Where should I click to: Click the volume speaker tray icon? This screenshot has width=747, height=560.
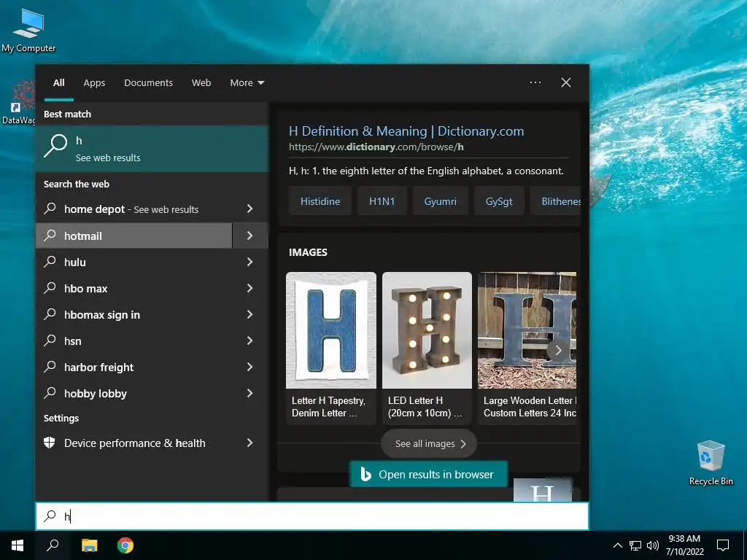(653, 545)
